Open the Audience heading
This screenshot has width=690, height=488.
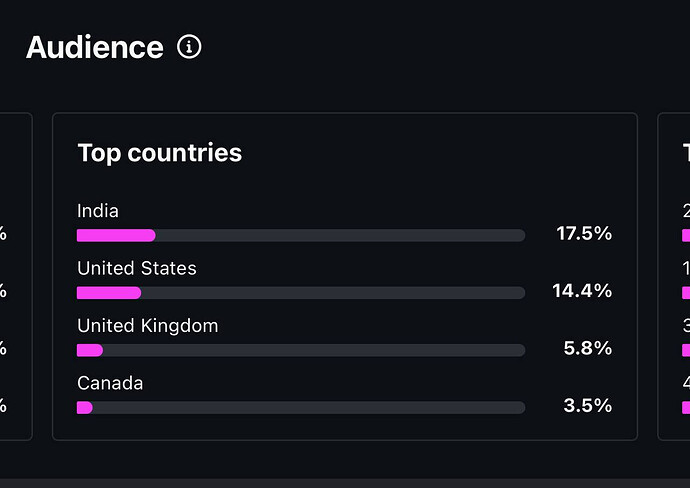click(95, 47)
